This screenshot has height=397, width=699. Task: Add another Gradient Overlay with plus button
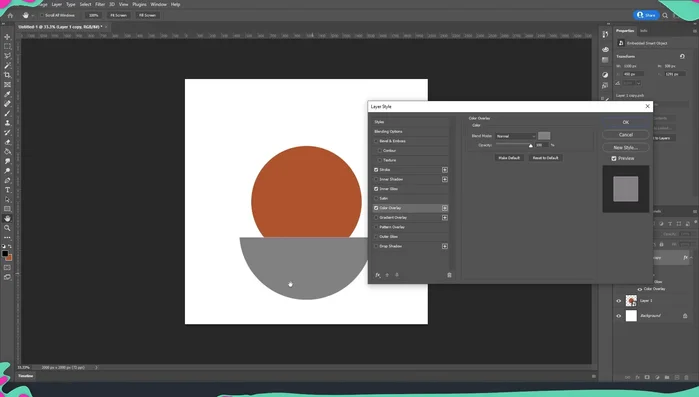pos(444,217)
